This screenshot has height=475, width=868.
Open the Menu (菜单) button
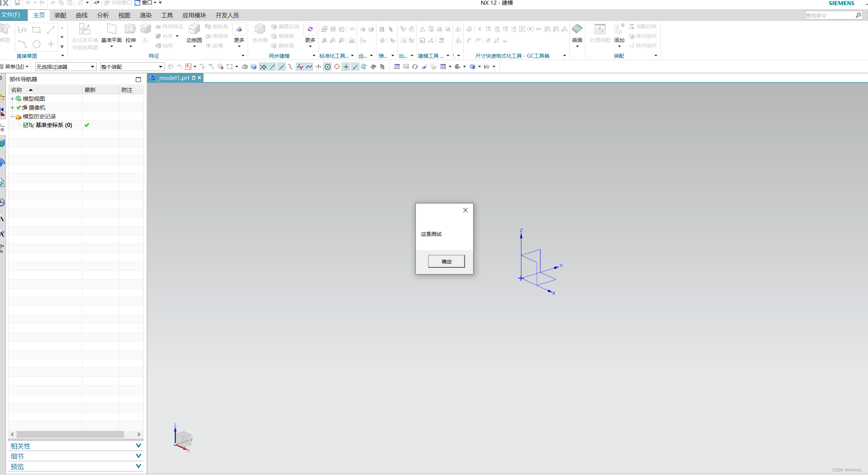[15, 67]
